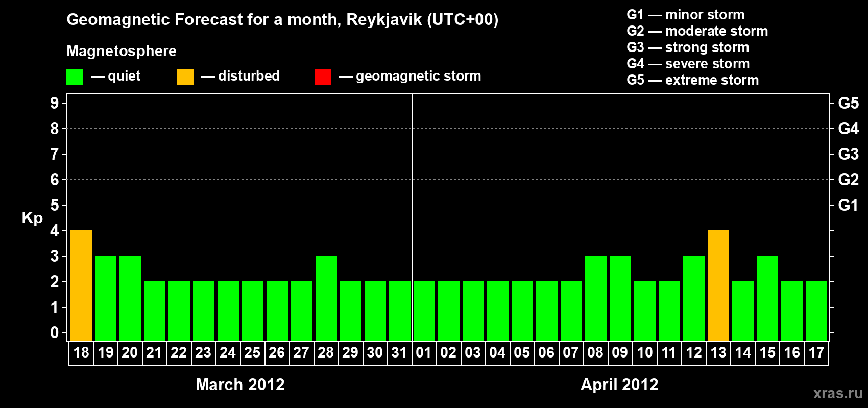This screenshot has width=868, height=408.
Task: Click the G3 label on right axis
Action: pyautogui.click(x=849, y=154)
